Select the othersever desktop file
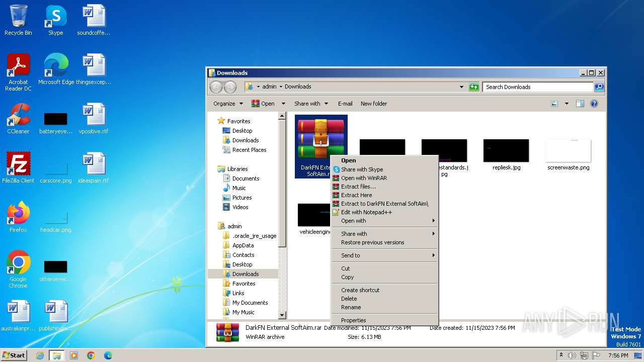Screen dimensions: 644x362 tap(55, 270)
